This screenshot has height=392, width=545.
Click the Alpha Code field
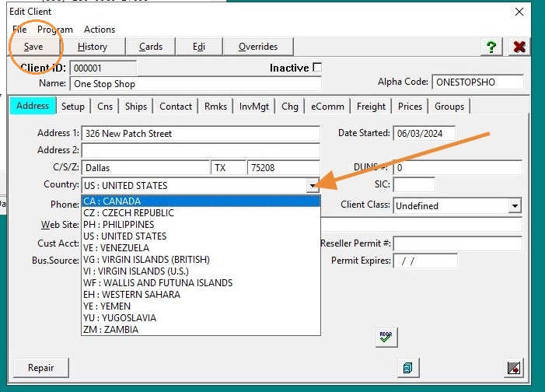click(477, 82)
